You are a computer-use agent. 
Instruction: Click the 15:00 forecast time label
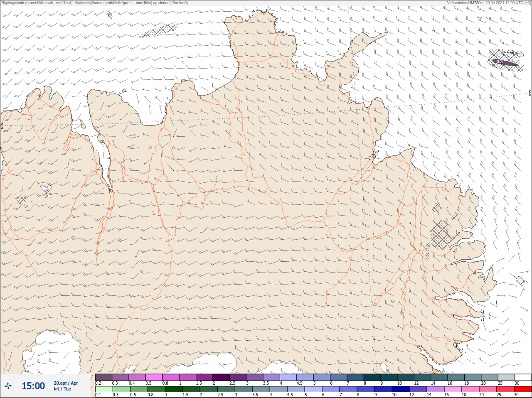point(33,386)
